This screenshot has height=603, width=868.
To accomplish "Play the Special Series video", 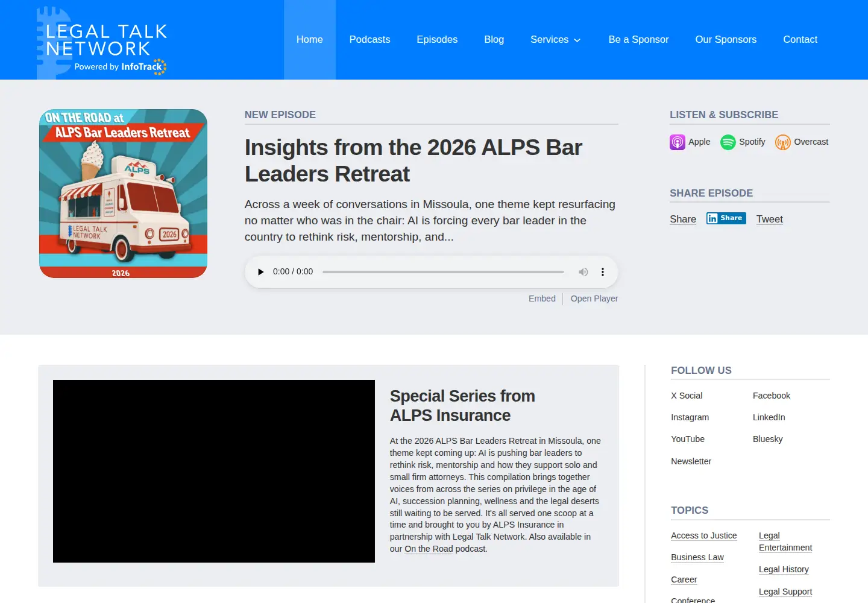I will pyautogui.click(x=214, y=471).
